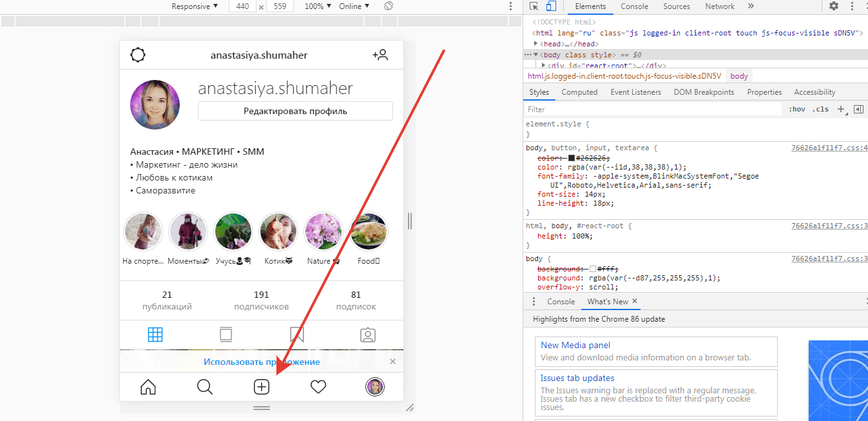This screenshot has height=421, width=868.
Task: Open the 'Food' story highlight
Action: point(369,232)
